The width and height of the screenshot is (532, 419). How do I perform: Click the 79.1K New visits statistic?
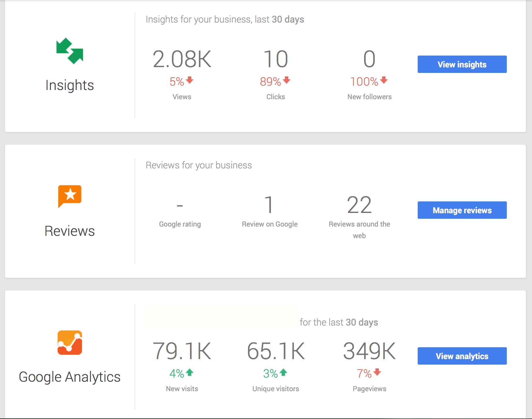click(x=182, y=352)
